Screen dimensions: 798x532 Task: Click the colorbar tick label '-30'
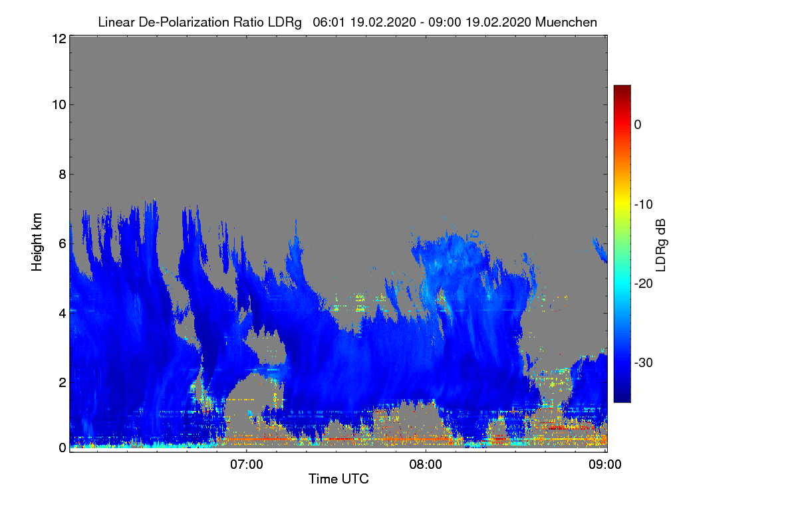[644, 363]
